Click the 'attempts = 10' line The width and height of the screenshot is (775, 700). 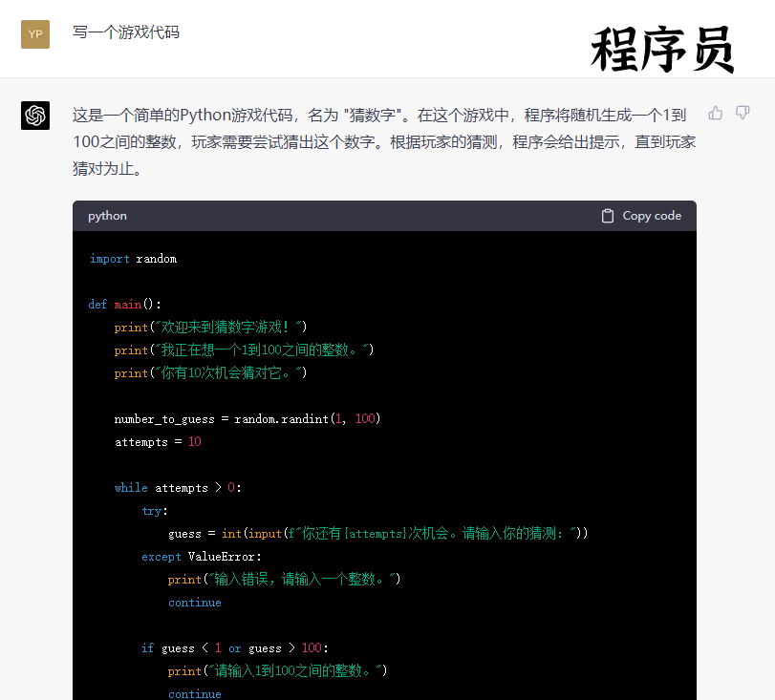click(x=158, y=441)
